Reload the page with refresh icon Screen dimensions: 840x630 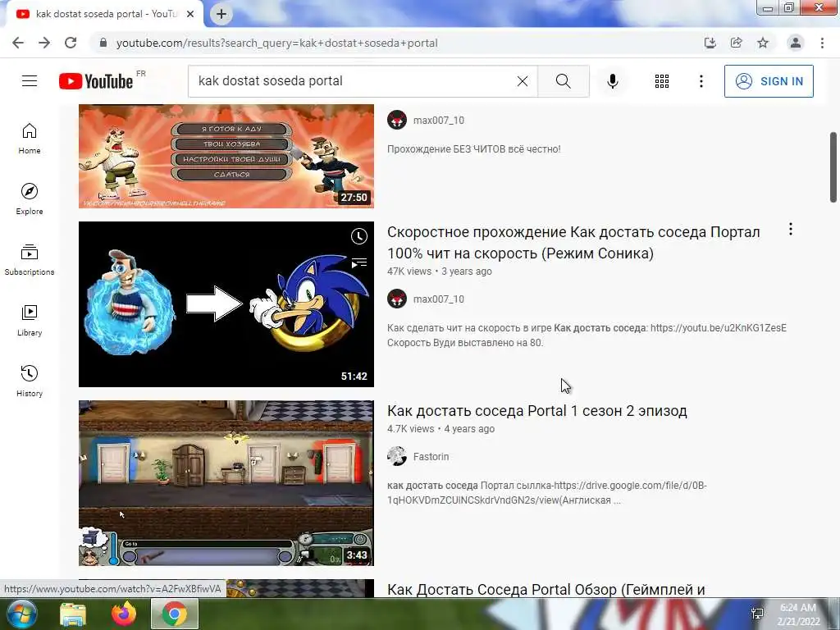tap(71, 43)
